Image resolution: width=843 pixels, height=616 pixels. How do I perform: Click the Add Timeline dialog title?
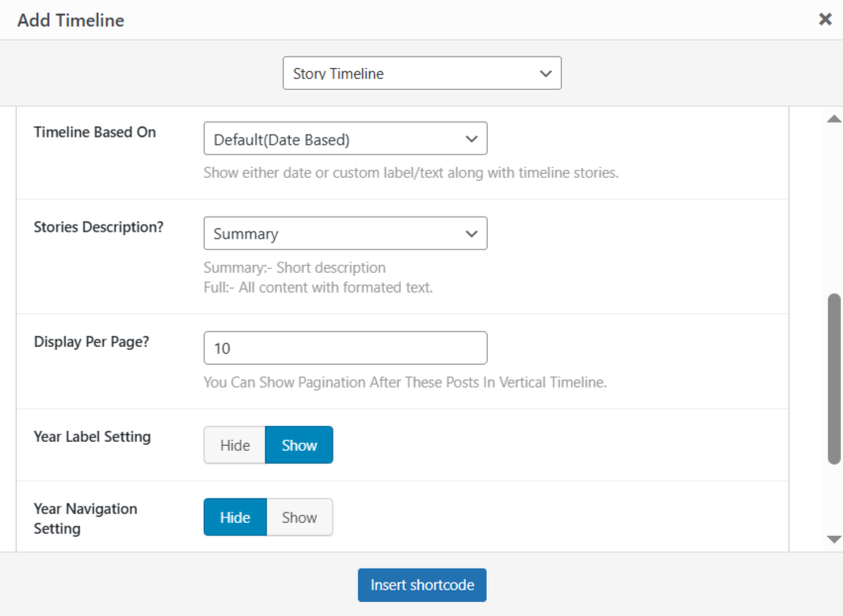(x=70, y=19)
